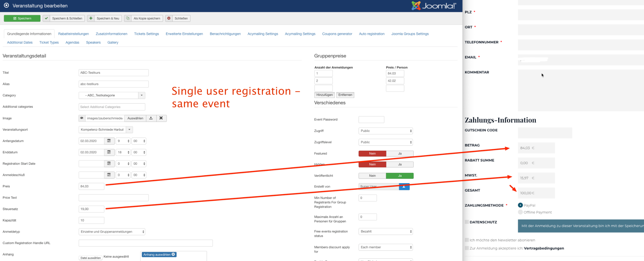This screenshot has height=261, width=644.
Task: Click the Joomla logo in header
Action: [434, 6]
